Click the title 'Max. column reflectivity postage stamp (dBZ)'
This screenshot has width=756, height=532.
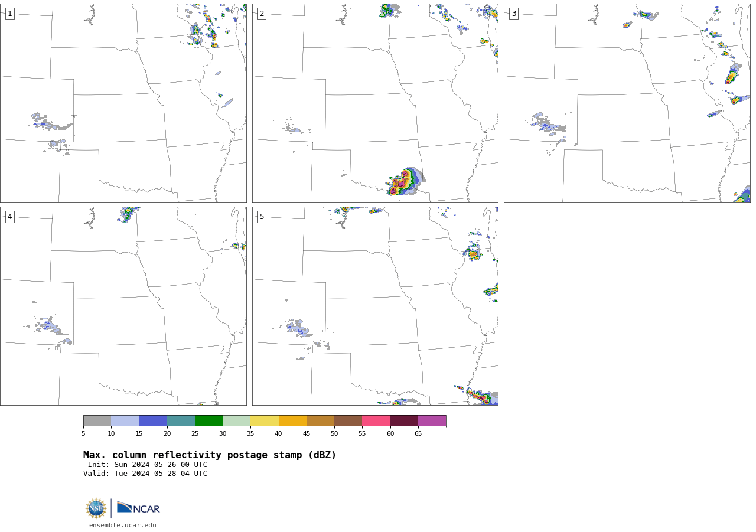point(210,455)
